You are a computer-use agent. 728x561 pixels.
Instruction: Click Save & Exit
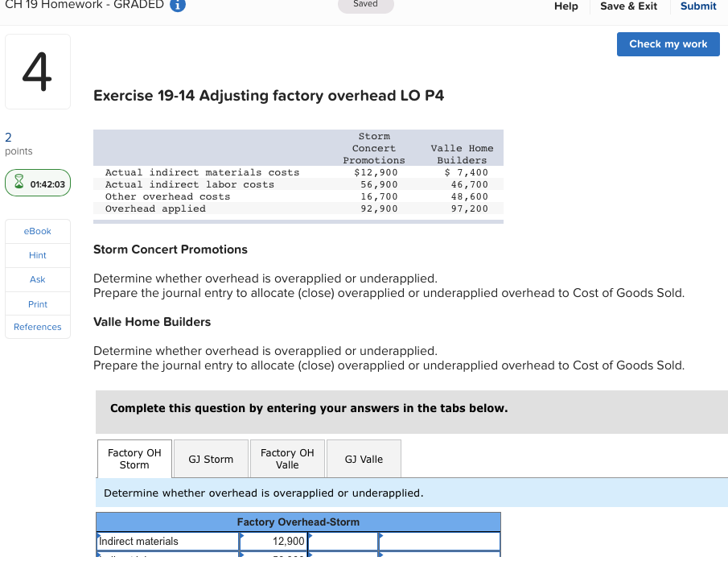[x=628, y=6]
